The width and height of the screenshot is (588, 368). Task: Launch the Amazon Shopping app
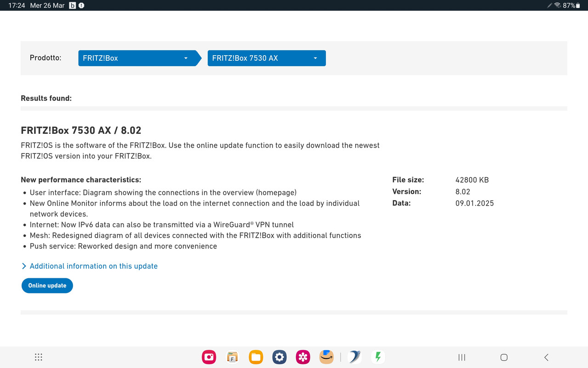326,357
